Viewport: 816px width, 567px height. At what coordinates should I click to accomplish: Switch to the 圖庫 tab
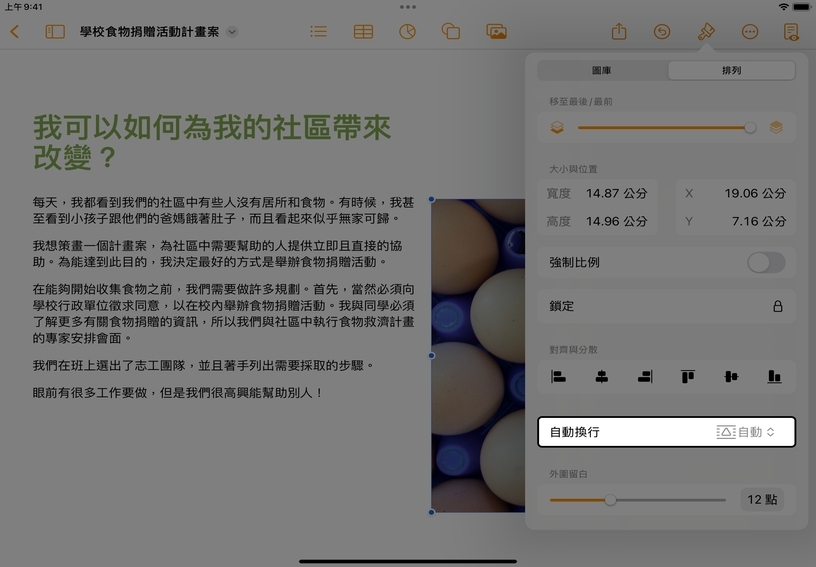(602, 71)
